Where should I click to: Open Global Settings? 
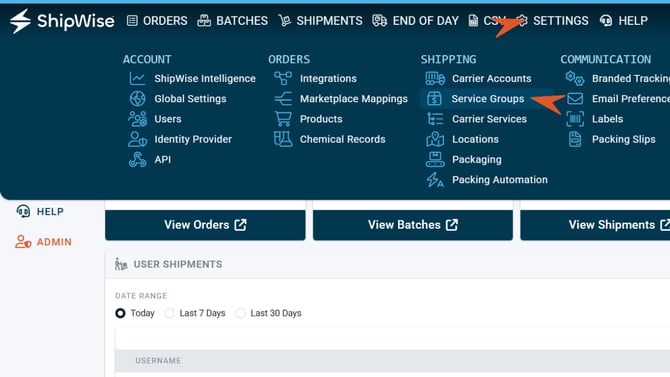[191, 99]
